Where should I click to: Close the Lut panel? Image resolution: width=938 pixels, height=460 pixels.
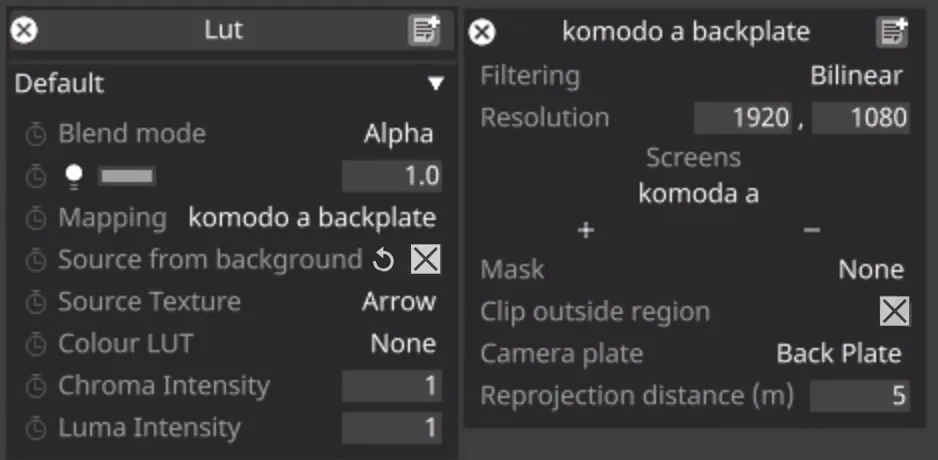(24, 31)
